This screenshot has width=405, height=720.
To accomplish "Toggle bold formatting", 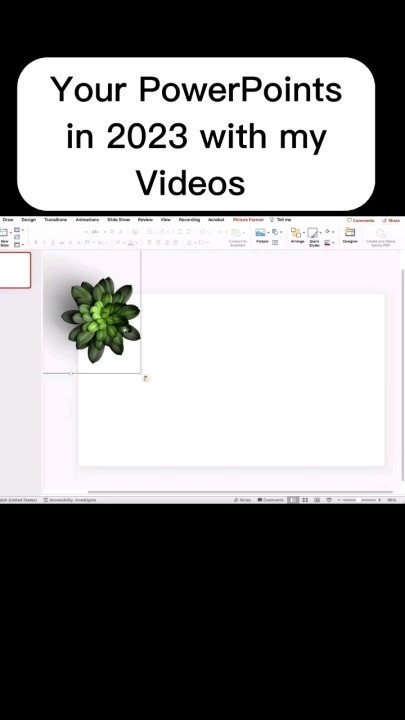I will click(x=36, y=242).
